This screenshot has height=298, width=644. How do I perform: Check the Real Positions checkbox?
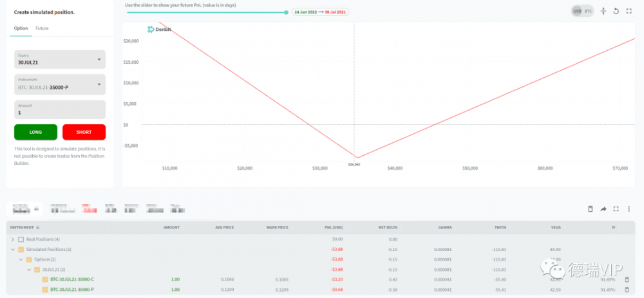point(21,239)
